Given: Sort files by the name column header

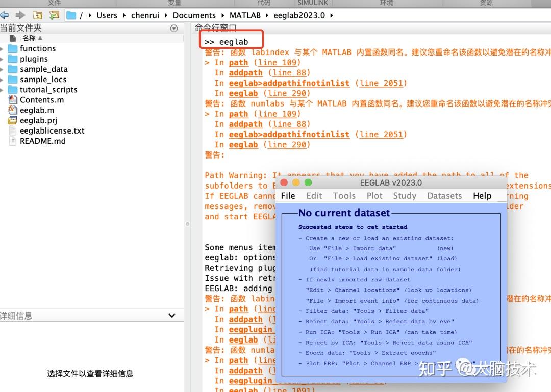Looking at the screenshot, I should 29,38.
